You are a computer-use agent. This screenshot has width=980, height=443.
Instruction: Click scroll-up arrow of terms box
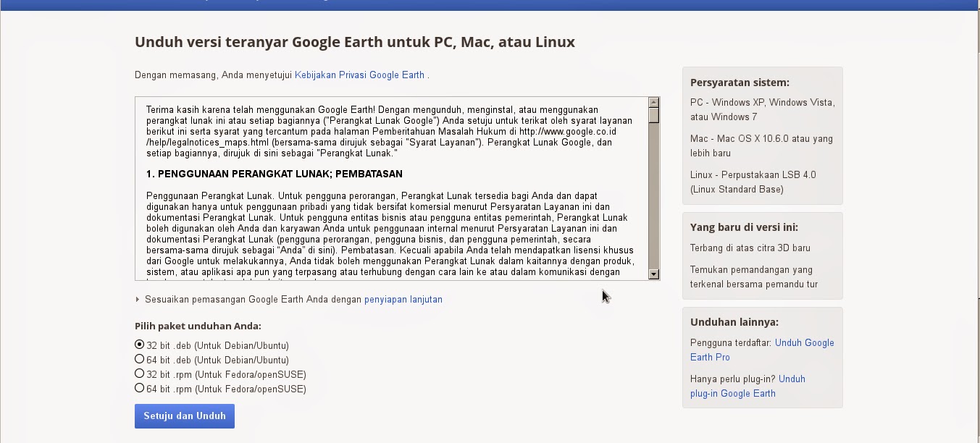pos(654,103)
